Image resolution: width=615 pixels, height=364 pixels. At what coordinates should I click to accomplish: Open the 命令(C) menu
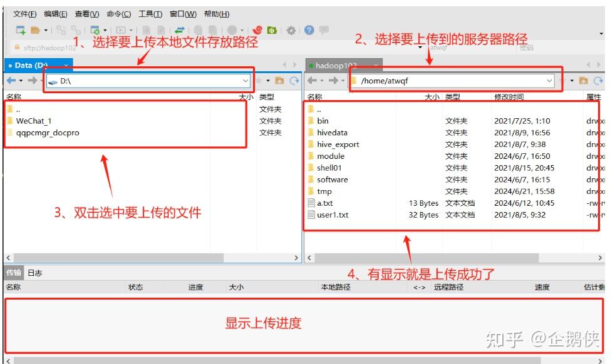pyautogui.click(x=119, y=14)
